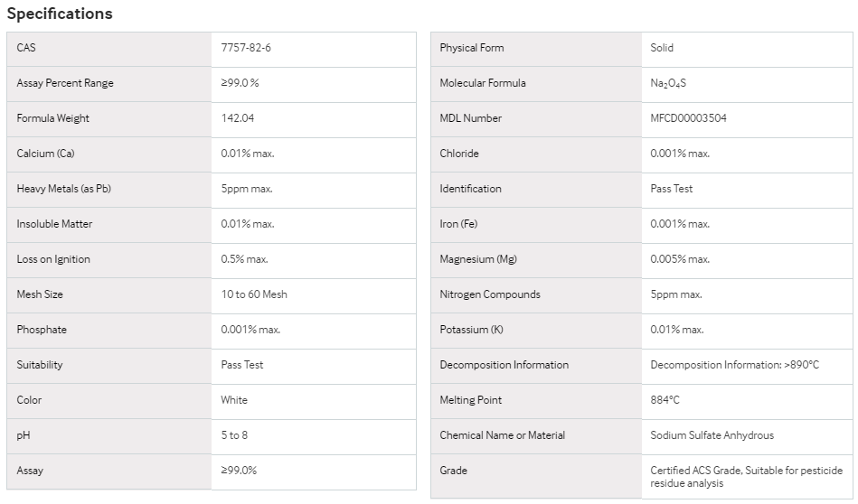Click the Assay Percent Range label
The width and height of the screenshot is (858, 504).
click(65, 83)
